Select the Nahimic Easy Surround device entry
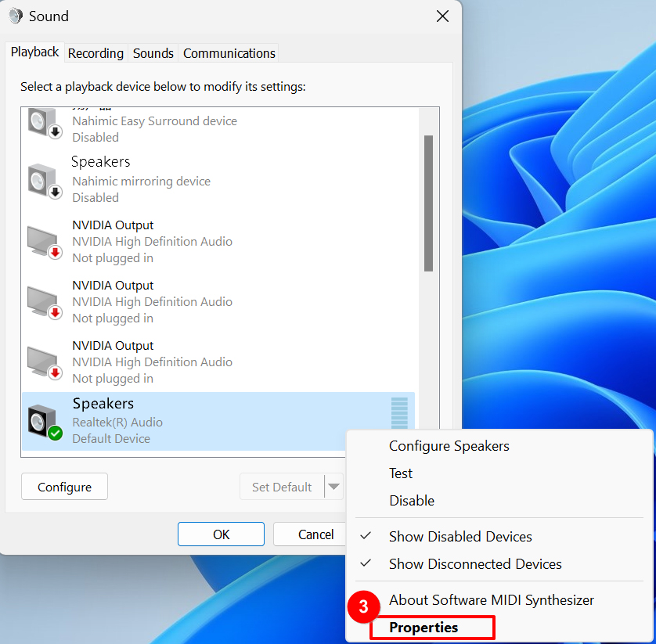 coord(220,125)
